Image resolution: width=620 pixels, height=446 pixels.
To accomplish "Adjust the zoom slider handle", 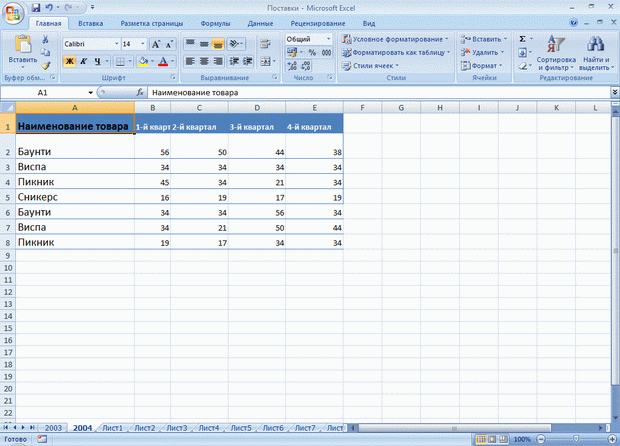I will (576, 439).
